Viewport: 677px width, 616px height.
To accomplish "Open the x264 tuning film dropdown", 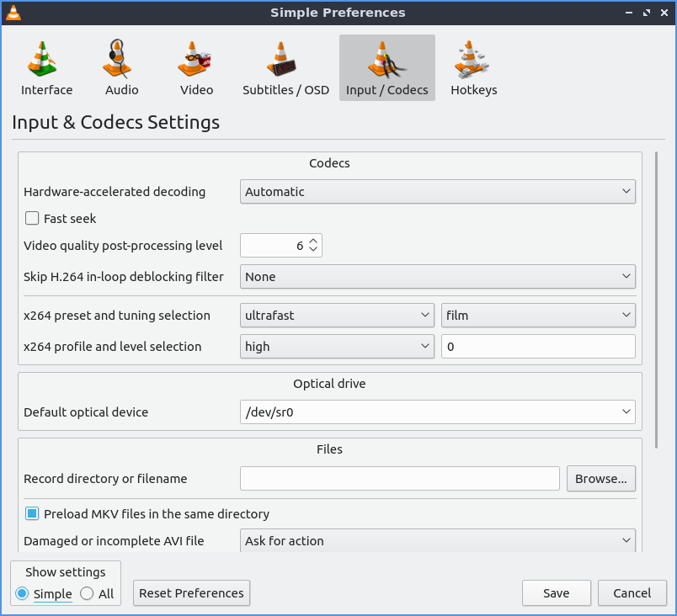I will (538, 316).
